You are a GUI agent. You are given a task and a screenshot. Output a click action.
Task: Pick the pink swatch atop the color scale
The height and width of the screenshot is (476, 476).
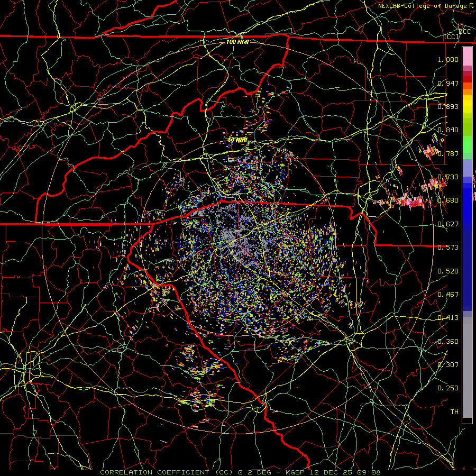pos(467,57)
